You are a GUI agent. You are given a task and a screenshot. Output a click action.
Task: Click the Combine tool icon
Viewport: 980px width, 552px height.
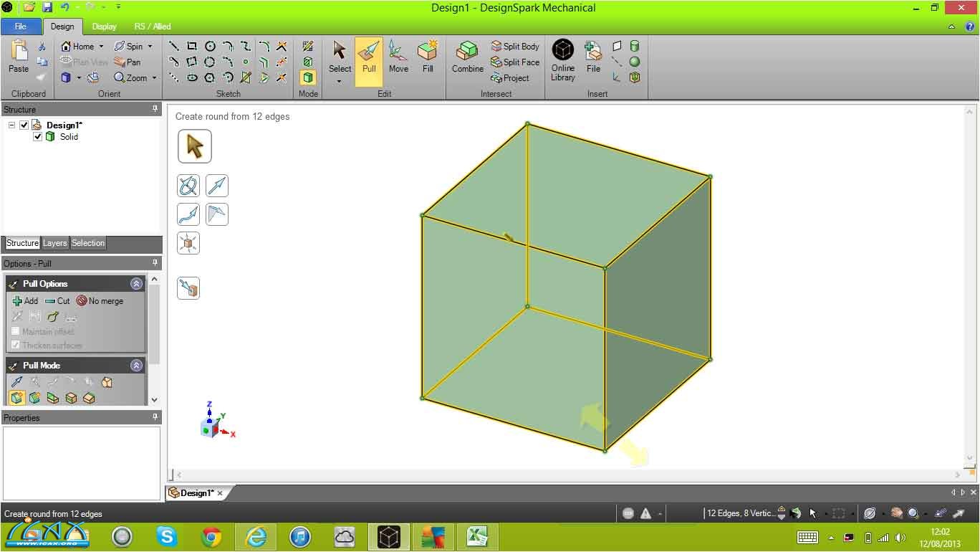tap(467, 57)
